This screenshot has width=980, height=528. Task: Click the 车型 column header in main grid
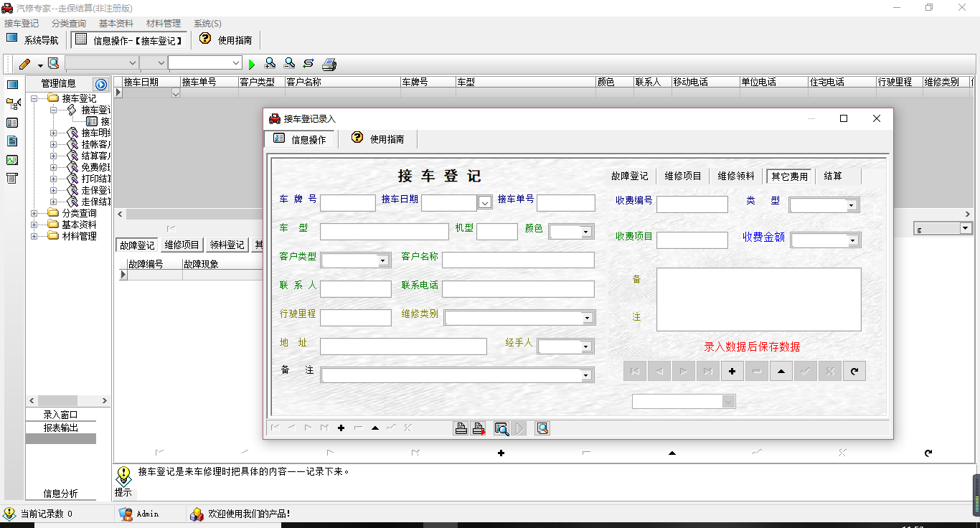tap(525, 82)
